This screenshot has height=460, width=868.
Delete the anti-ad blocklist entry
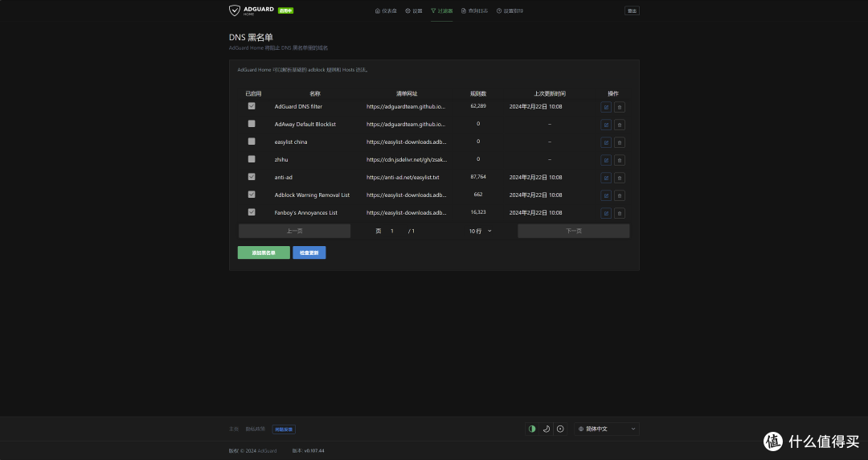[620, 178]
